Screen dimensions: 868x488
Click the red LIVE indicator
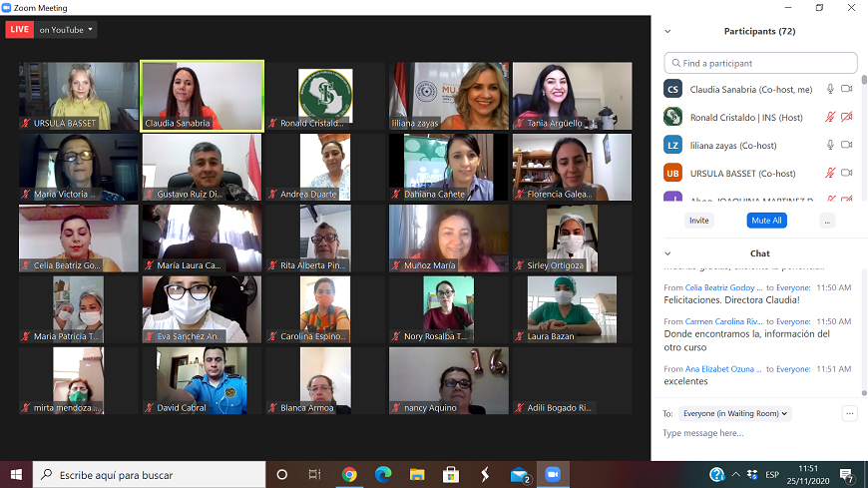(x=19, y=29)
